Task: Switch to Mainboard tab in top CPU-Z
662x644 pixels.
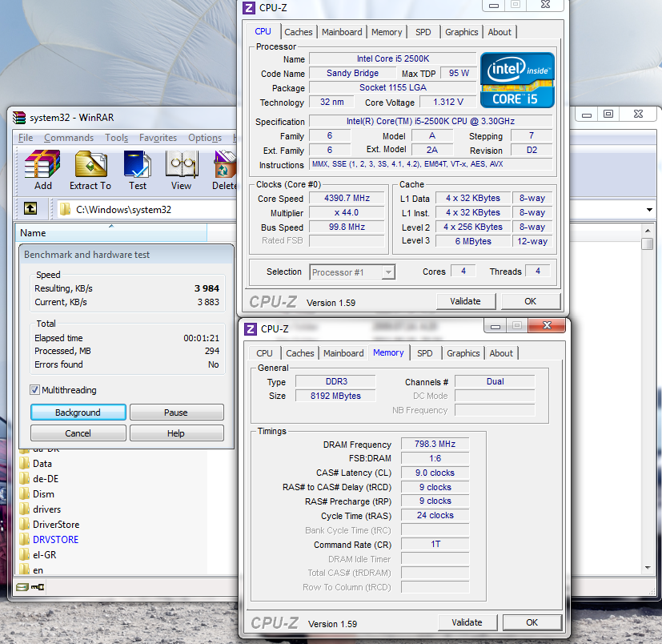Action: coord(342,32)
